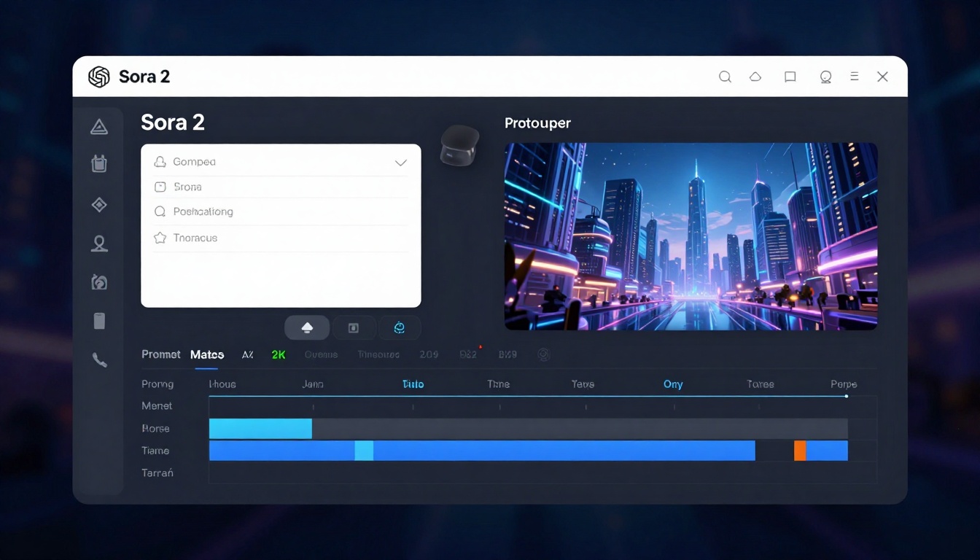The image size is (980, 560).
Task: Click the orange marker on the Tiame track
Action: [800, 451]
